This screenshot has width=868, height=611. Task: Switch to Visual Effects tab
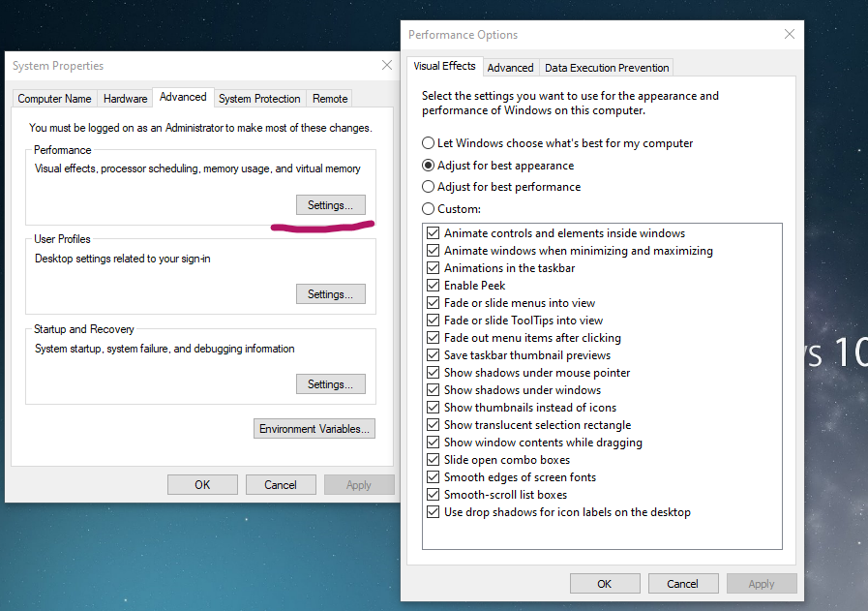point(444,66)
